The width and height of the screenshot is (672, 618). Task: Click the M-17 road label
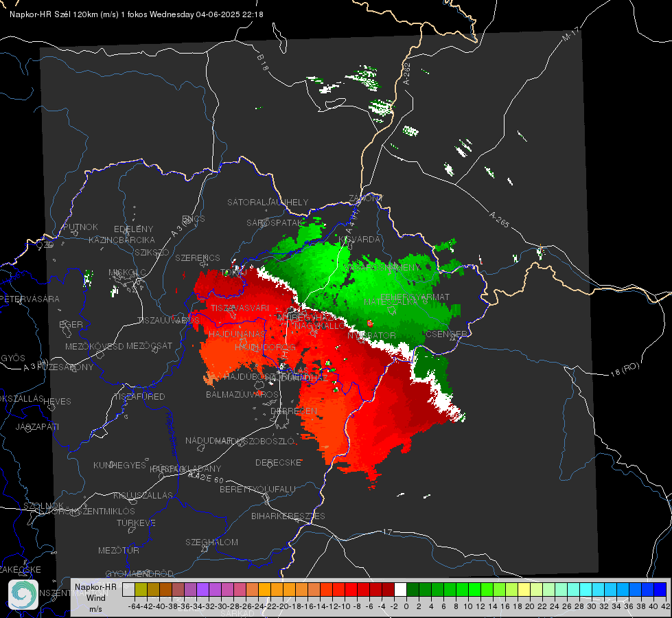571,34
